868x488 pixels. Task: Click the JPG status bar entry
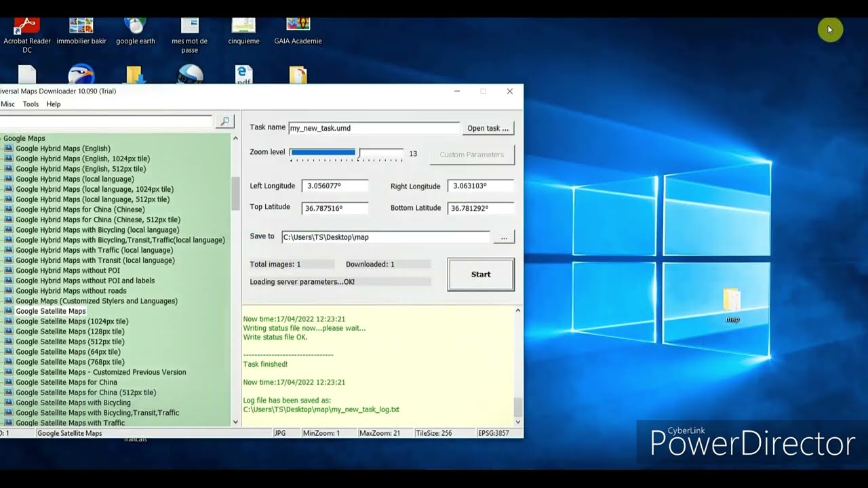tap(279, 433)
